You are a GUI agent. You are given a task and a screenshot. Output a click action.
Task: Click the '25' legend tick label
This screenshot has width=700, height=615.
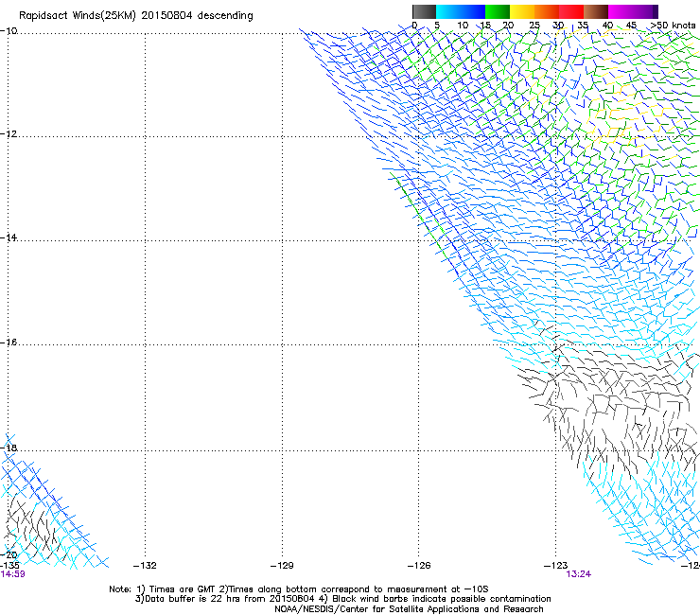pyautogui.click(x=534, y=26)
